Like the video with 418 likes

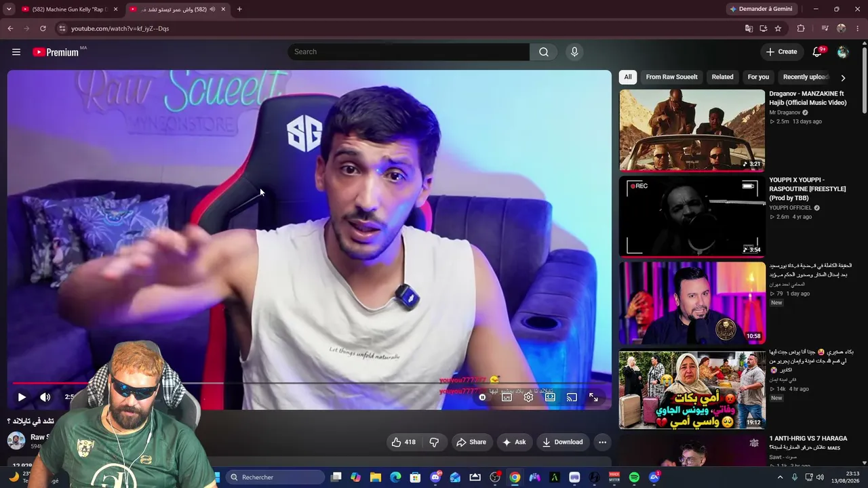pos(403,442)
